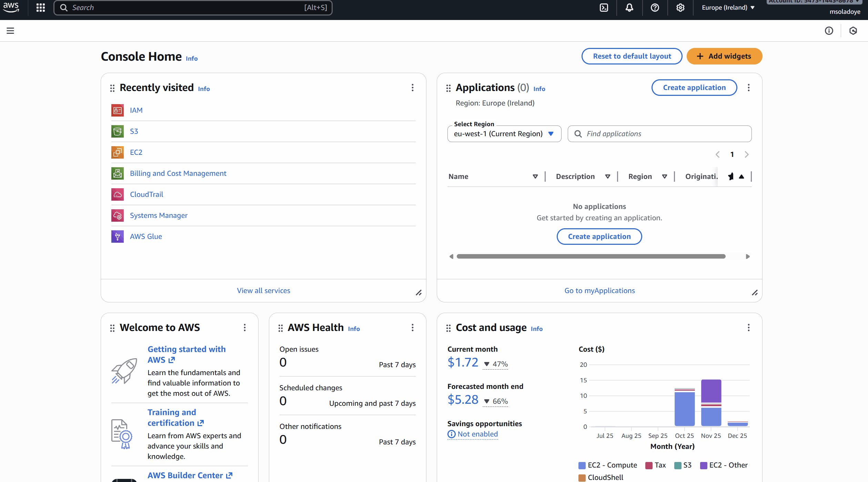Open the View all services link
This screenshot has height=482, width=868.
[263, 290]
